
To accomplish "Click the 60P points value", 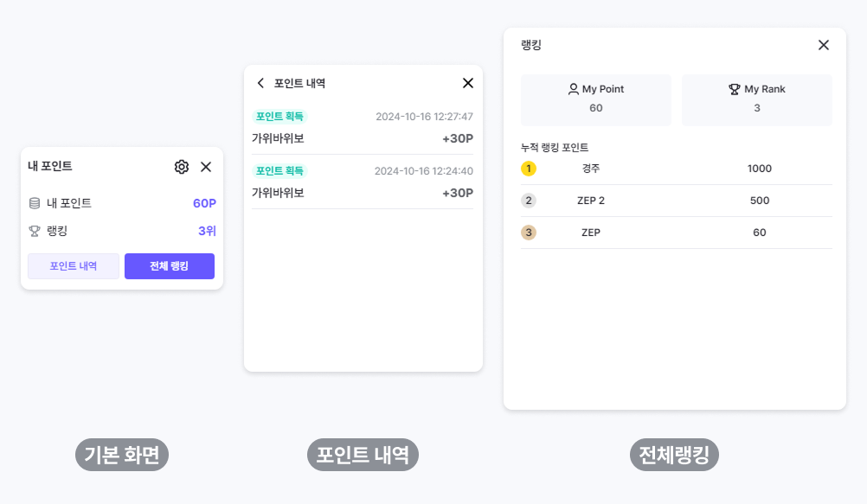I will pyautogui.click(x=204, y=203).
